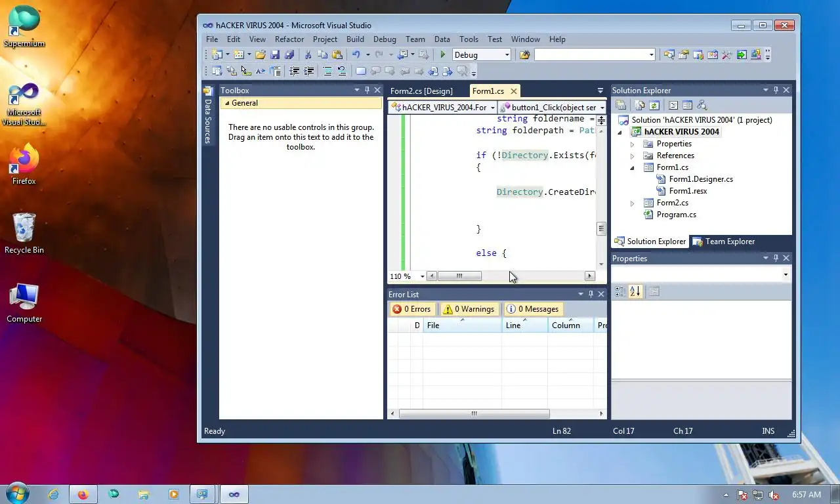Click the Cut scissors icon
Image resolution: width=840 pixels, height=504 pixels.
308,55
